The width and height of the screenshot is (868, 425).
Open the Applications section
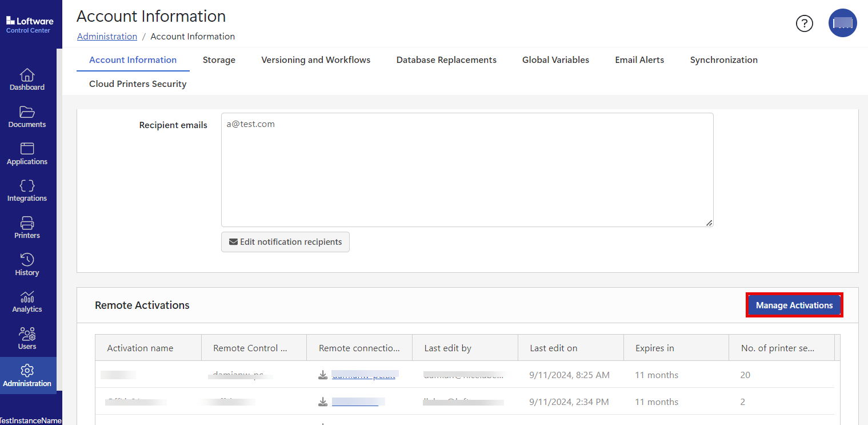[27, 154]
